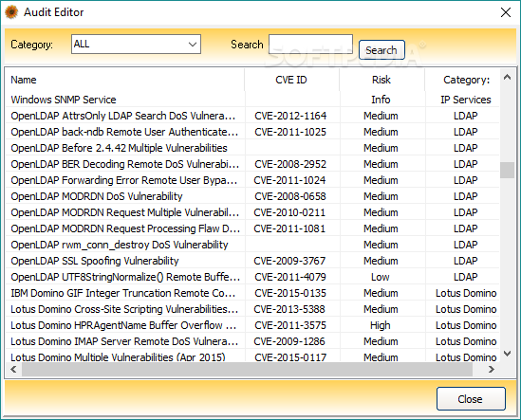This screenshot has height=420, width=521.
Task: Select OpenLDAP Forwarding Error Remote User row
Action: pos(252,180)
